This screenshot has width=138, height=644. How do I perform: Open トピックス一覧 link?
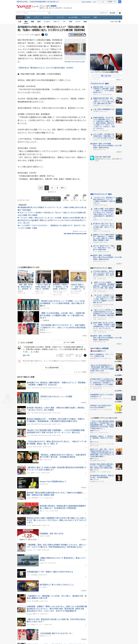coord(115,21)
